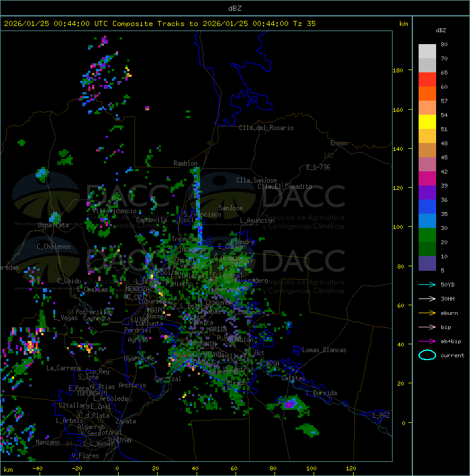Click the La_Carrera map label
Screen dimensions: 470x476
[63, 368]
